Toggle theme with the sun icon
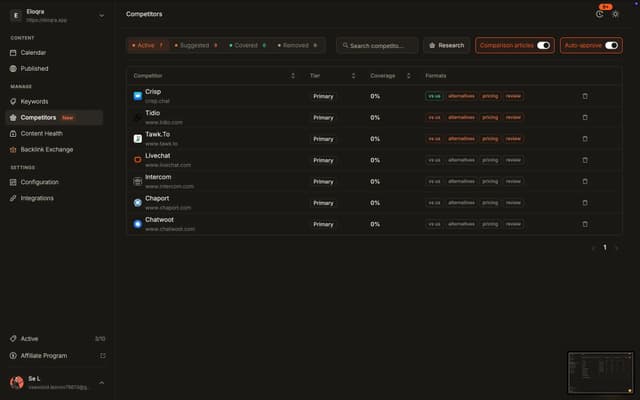Viewport: 640px width, 400px height. (x=615, y=14)
